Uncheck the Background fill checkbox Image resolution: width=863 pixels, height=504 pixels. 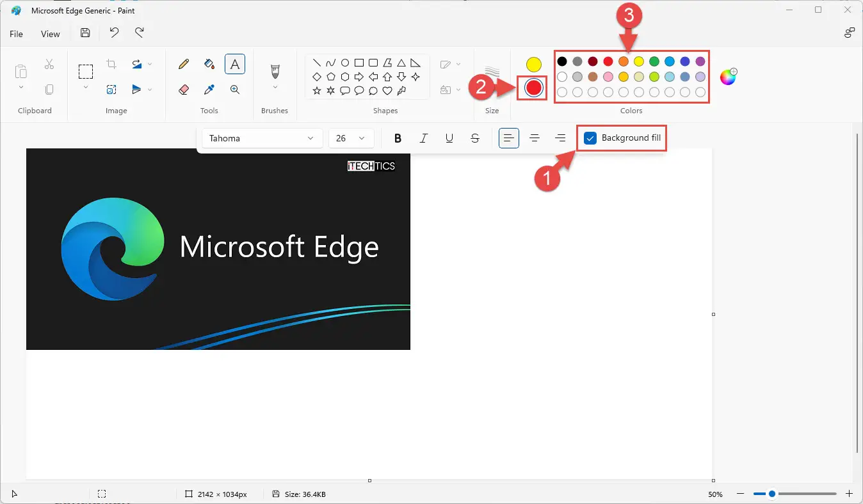tap(590, 138)
